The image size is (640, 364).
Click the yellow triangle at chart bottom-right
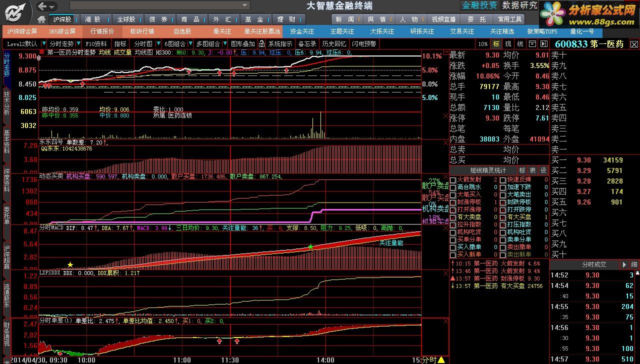(441, 359)
